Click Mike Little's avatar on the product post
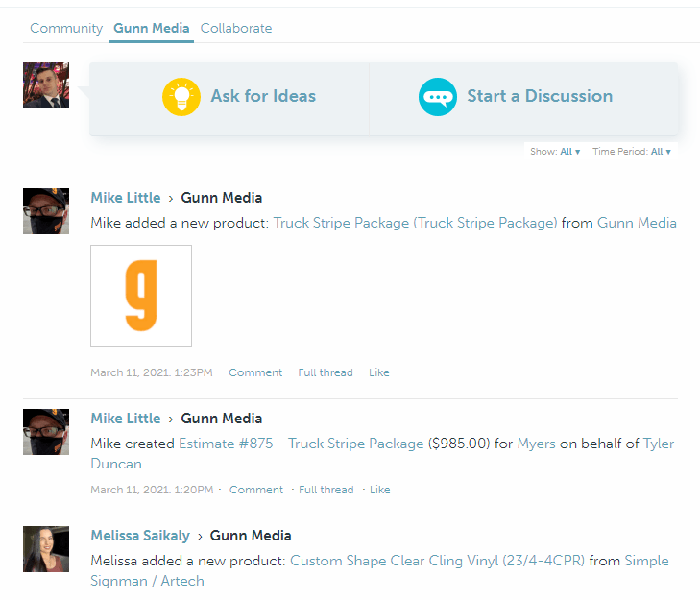Image resolution: width=700 pixels, height=600 pixels. pyautogui.click(x=46, y=211)
